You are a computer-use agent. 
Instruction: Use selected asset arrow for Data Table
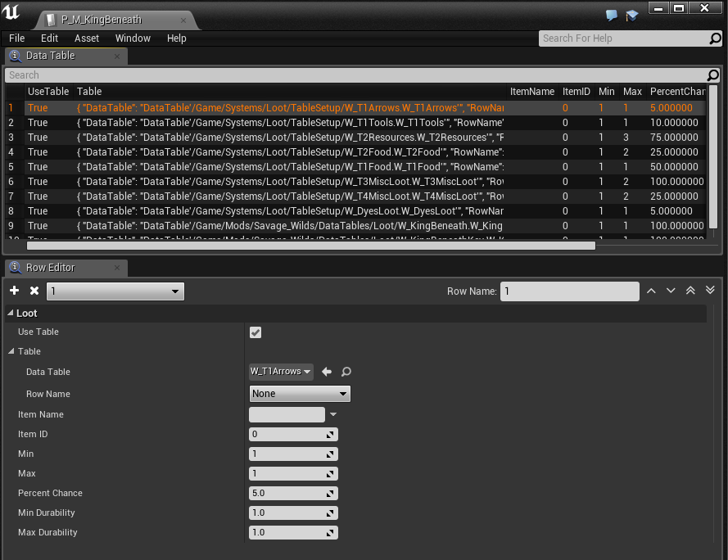pyautogui.click(x=327, y=372)
